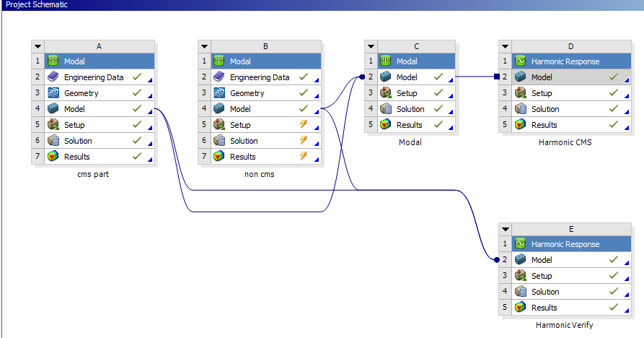Screen dimensions: 644x338
Task: Click Setup icon in system C
Action: (x=385, y=92)
